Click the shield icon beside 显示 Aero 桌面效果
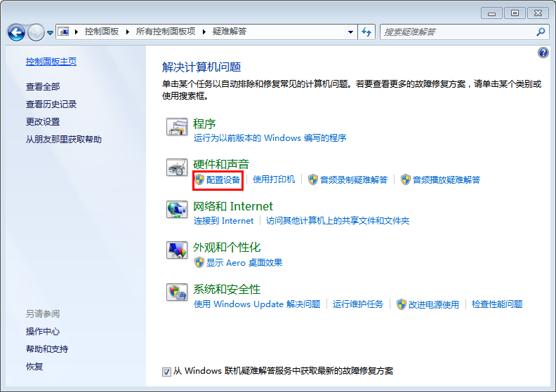 coord(199,262)
